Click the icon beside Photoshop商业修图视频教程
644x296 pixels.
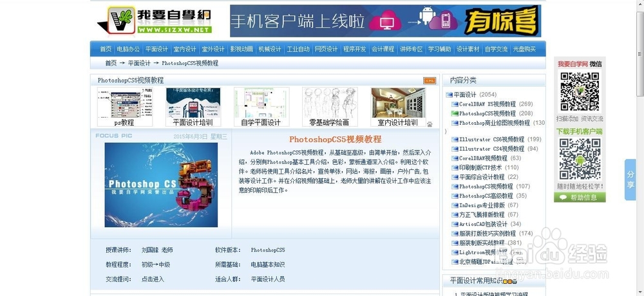point(455,123)
